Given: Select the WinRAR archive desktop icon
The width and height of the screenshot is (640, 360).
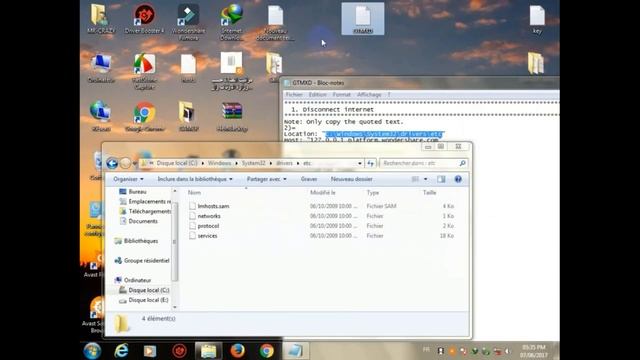Looking at the screenshot, I should (x=232, y=117).
